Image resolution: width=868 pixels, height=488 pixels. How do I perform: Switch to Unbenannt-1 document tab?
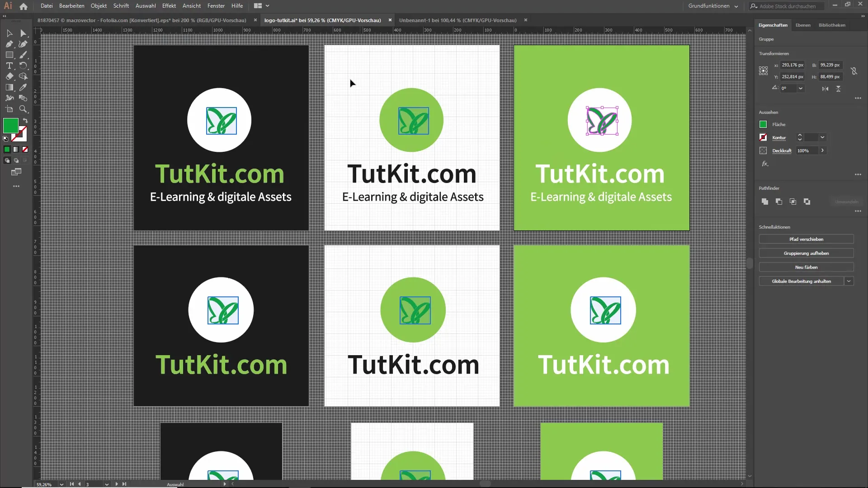pos(458,20)
